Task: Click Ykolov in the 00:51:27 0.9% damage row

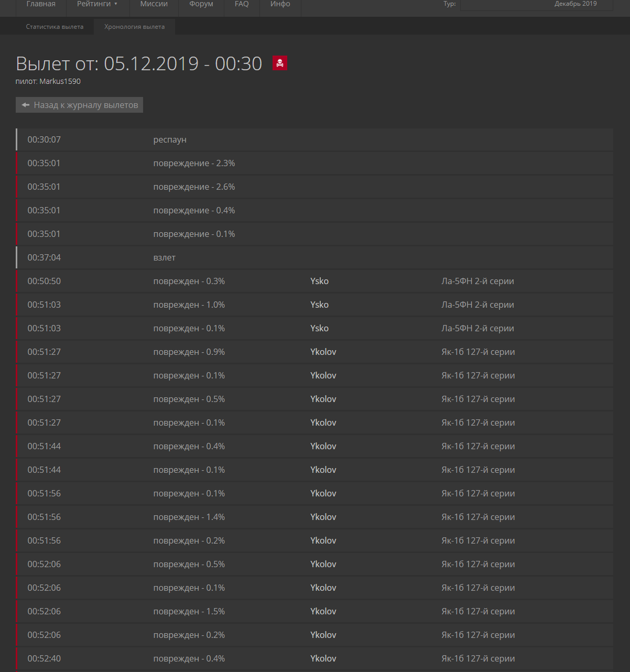Action: tap(323, 352)
